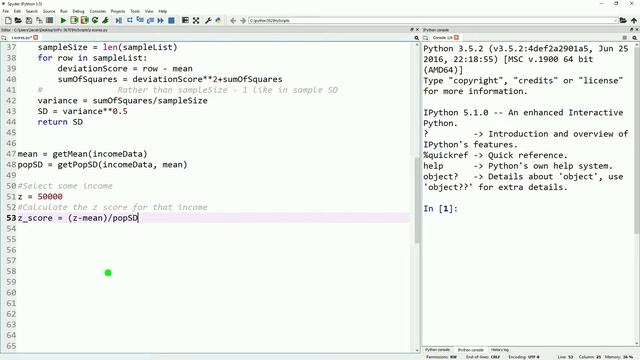
Task: Select the z scores.py editor tab
Action: click(21, 38)
